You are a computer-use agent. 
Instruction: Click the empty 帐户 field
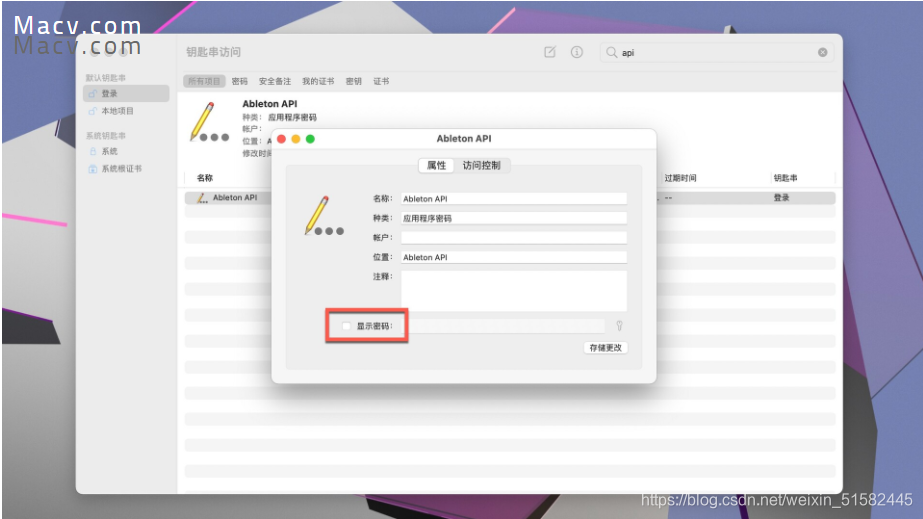coord(514,238)
